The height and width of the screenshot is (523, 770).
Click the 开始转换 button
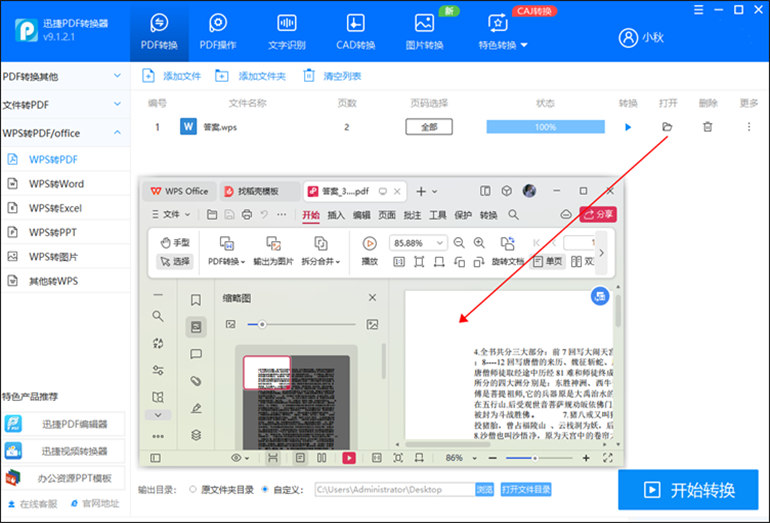click(x=688, y=490)
